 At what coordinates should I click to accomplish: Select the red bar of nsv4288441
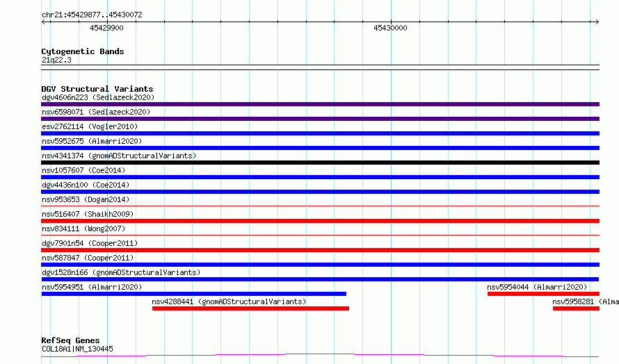click(x=250, y=308)
